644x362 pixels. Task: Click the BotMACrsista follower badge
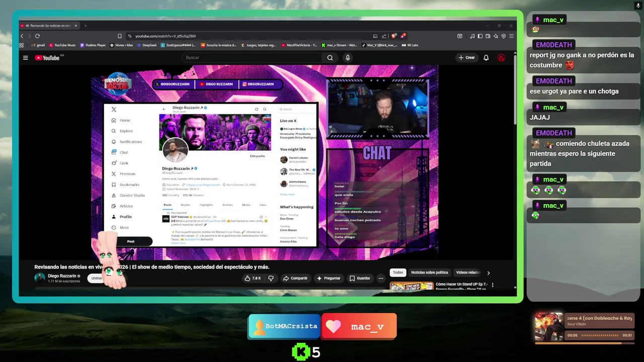(x=284, y=326)
